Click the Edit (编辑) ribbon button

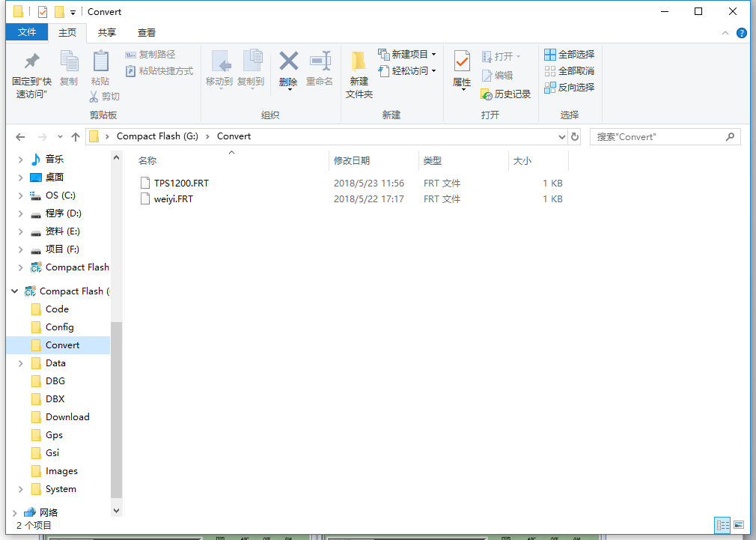[497, 76]
